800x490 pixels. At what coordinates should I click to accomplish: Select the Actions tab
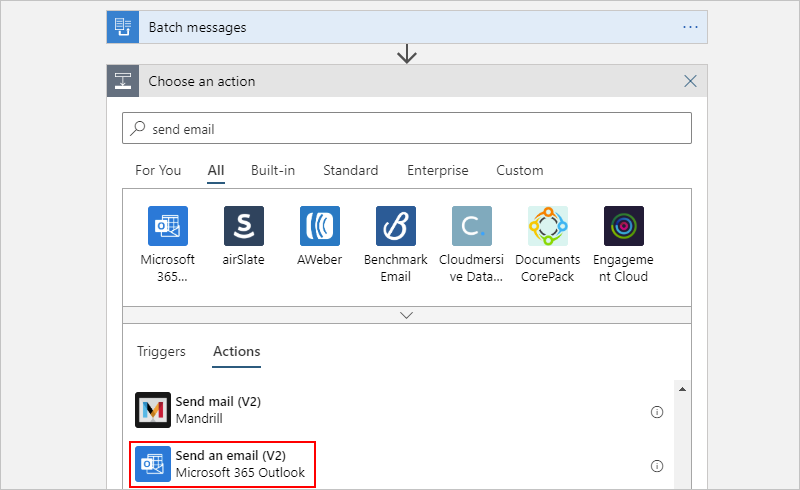237,352
